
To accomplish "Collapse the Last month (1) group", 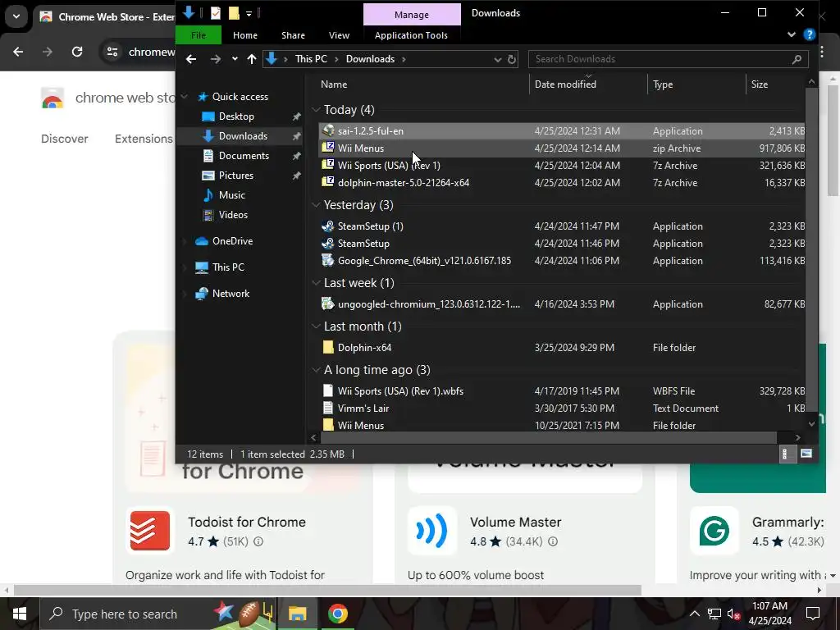I will [316, 326].
